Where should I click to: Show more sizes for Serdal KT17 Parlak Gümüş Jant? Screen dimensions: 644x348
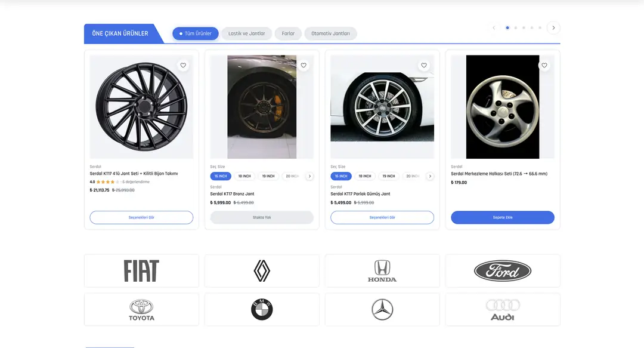point(430,176)
